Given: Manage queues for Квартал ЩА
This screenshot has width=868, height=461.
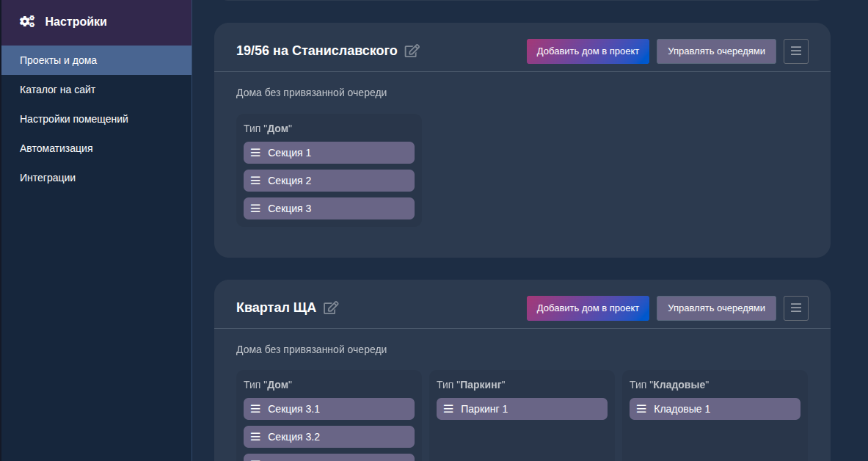Looking at the screenshot, I should coord(716,308).
